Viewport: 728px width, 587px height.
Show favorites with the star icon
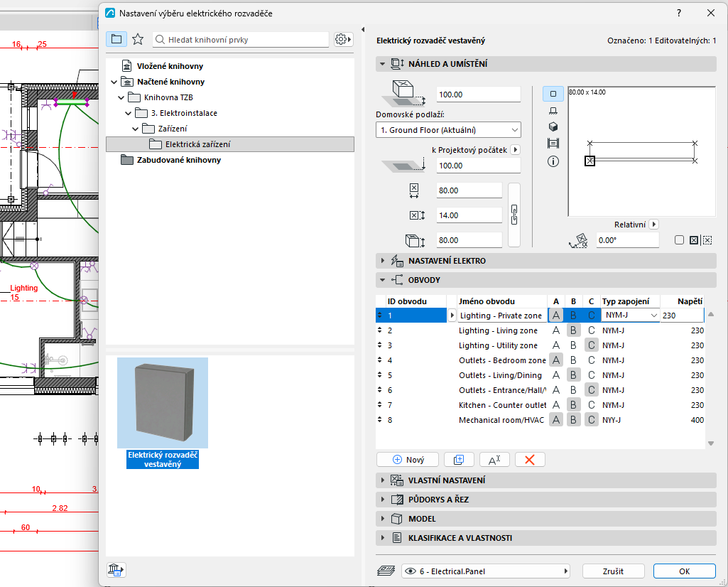tap(138, 40)
